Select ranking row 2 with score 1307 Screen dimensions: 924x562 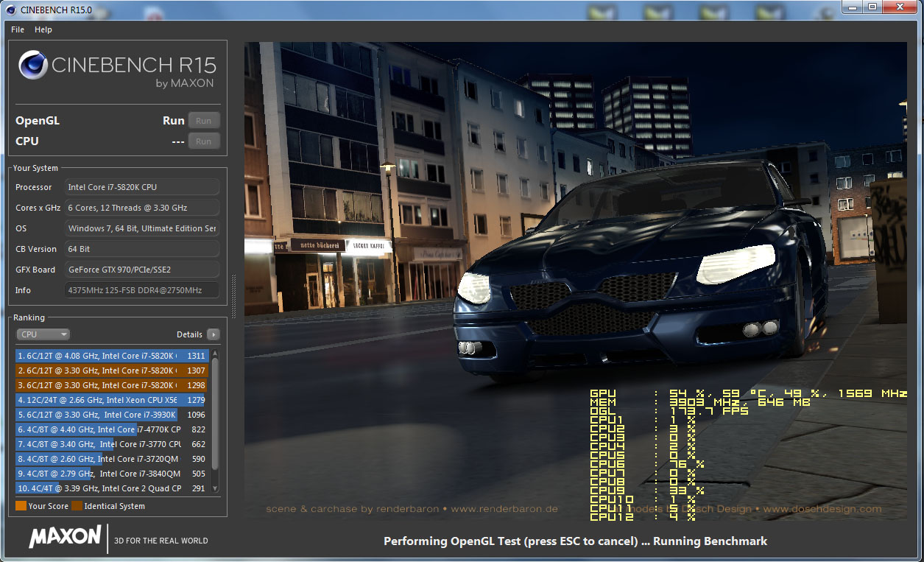112,370
